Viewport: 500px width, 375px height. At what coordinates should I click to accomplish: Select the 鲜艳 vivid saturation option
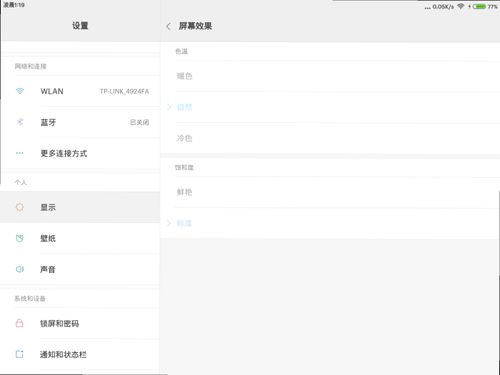pos(330,192)
